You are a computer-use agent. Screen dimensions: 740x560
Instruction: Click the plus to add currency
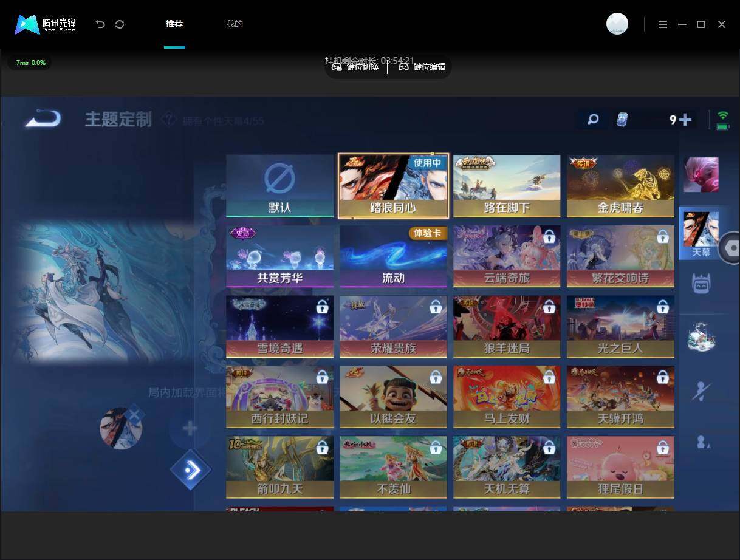(685, 120)
